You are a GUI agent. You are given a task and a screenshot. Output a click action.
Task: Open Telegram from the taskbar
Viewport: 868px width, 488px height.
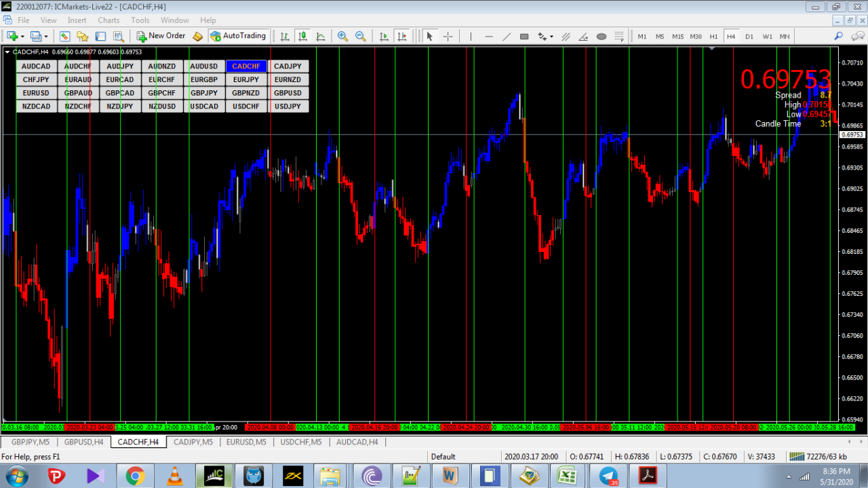click(x=608, y=476)
